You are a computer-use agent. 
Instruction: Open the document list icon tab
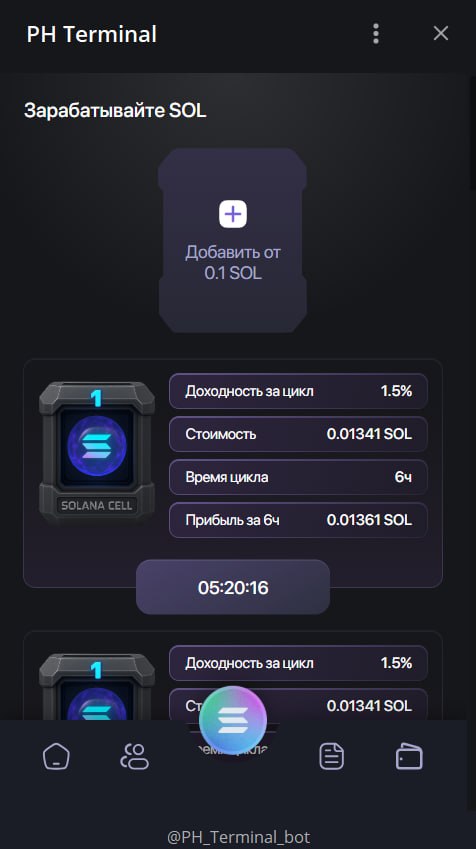[331, 756]
